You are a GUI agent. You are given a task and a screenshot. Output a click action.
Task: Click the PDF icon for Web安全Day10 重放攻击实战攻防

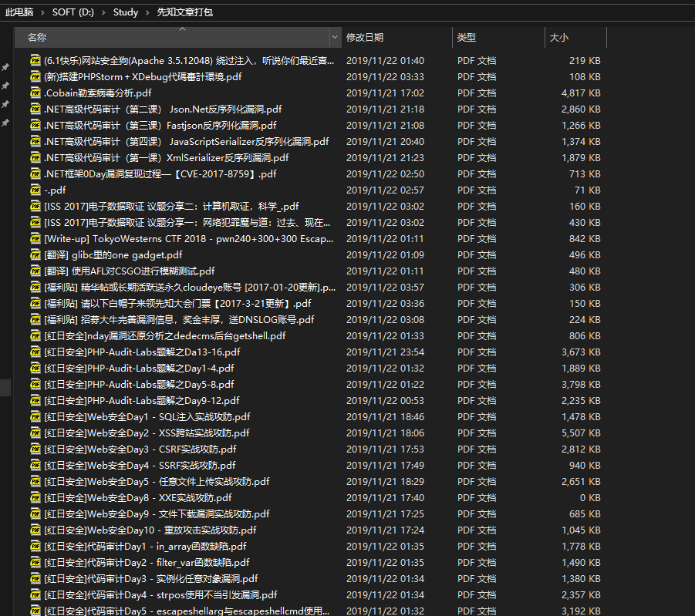pos(35,530)
